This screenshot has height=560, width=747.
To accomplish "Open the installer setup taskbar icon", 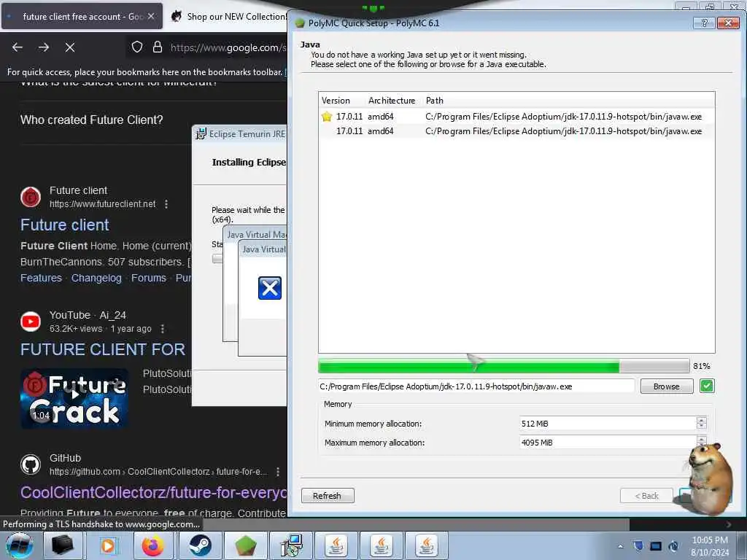I will pos(290,545).
